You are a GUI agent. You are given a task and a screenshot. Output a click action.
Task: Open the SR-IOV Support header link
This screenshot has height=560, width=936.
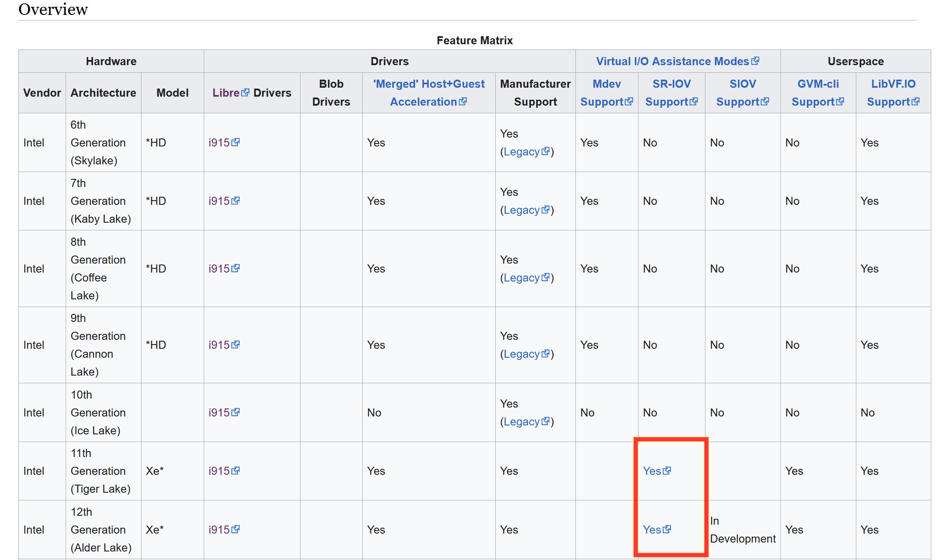(x=671, y=93)
